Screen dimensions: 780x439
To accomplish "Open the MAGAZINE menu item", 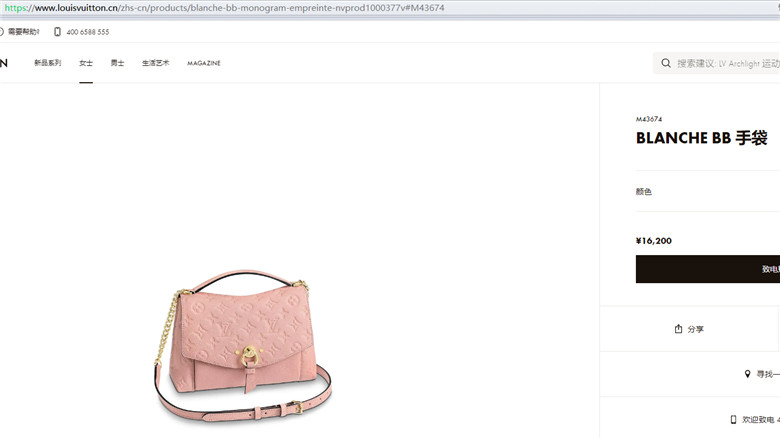I will [204, 63].
